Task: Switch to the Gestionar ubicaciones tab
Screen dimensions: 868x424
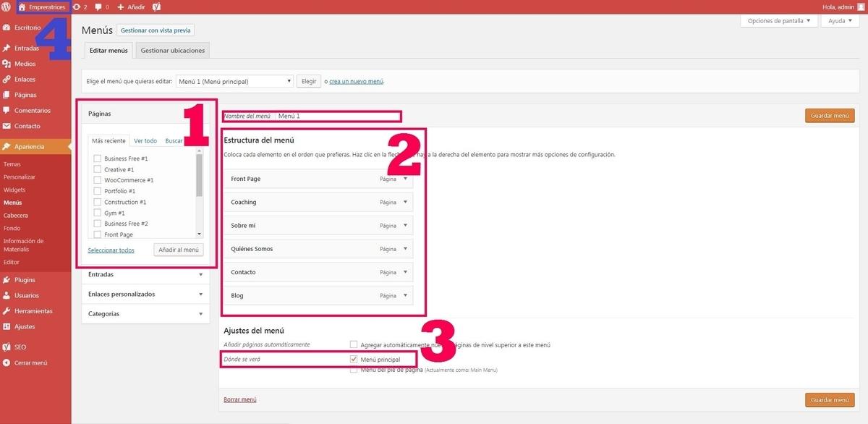Action: (174, 50)
